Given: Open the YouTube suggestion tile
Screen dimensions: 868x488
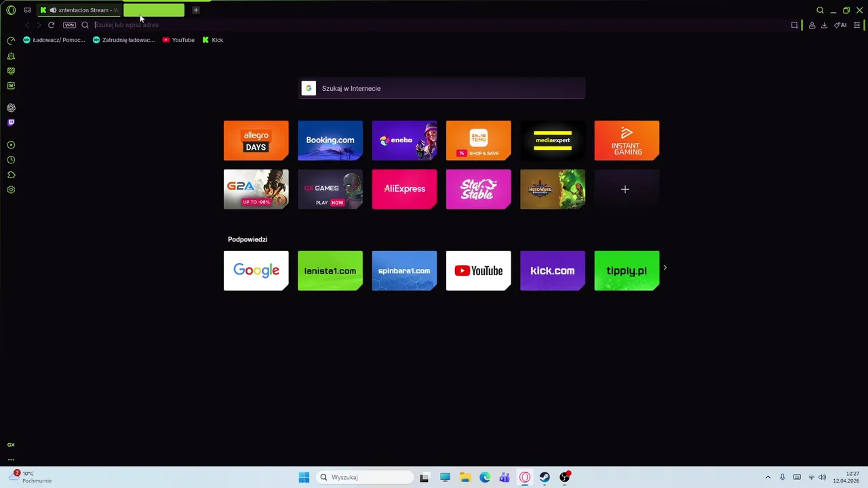Looking at the screenshot, I should [478, 270].
